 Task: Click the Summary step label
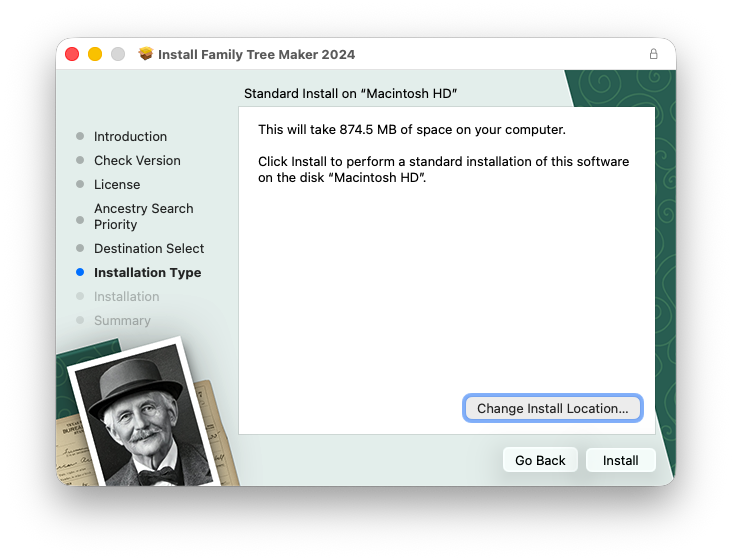122,321
